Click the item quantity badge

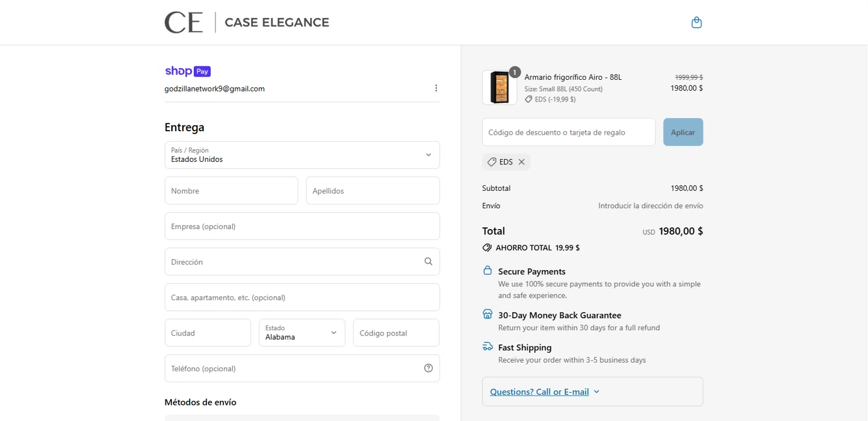point(514,72)
